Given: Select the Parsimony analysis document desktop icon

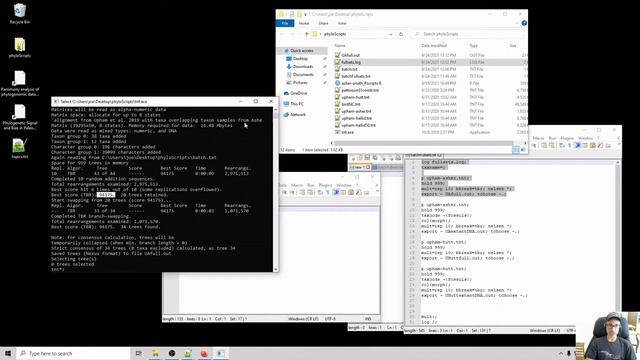Looking at the screenshot, I should (x=20, y=83).
